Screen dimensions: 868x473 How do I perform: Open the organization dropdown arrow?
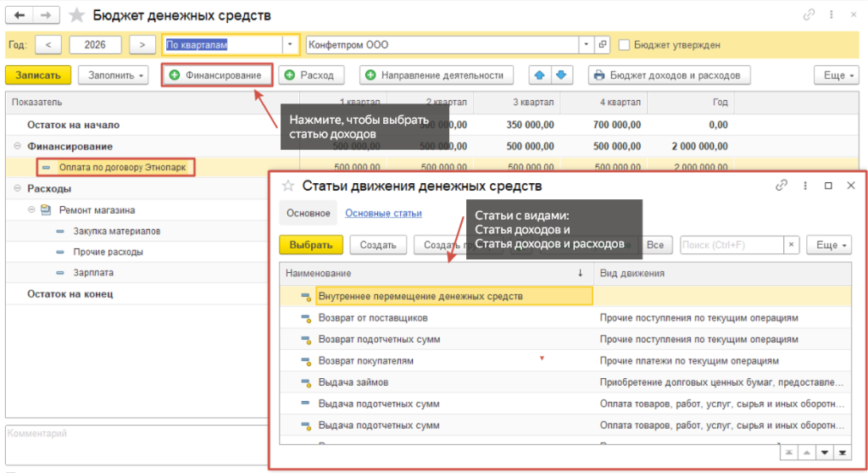click(x=587, y=45)
